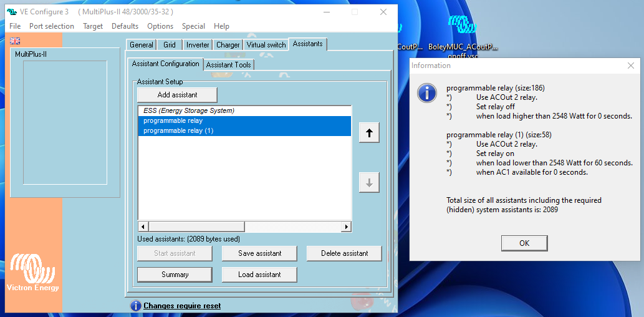Open the Port selection menu
The image size is (644, 317).
point(52,26)
